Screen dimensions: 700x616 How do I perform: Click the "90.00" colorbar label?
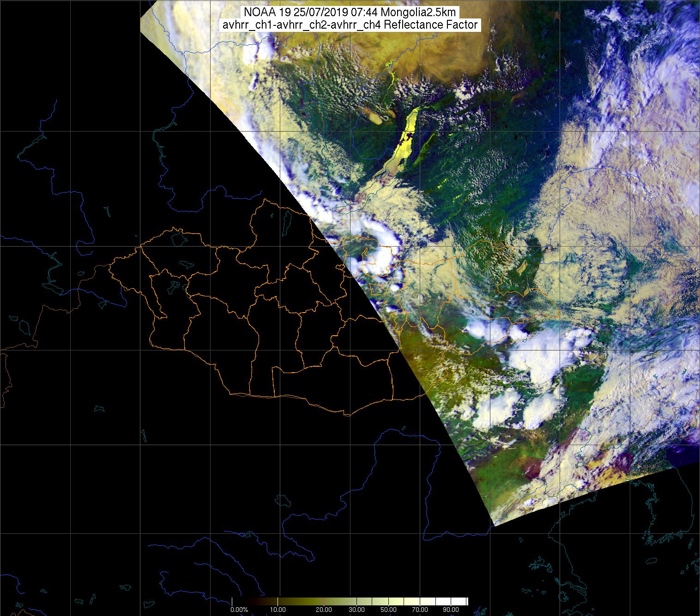pyautogui.click(x=451, y=610)
